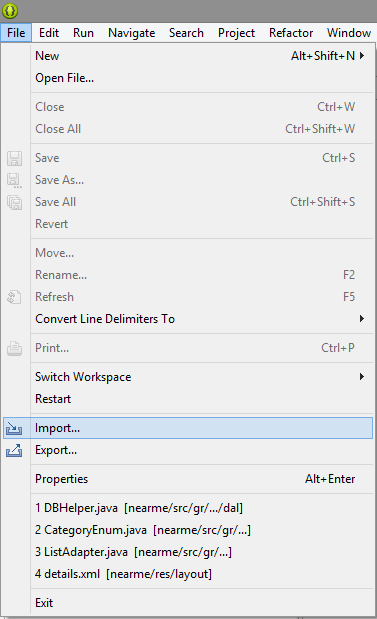Click the Export icon in menu
Screen dimensions: 377x619
pyautogui.click(x=14, y=450)
